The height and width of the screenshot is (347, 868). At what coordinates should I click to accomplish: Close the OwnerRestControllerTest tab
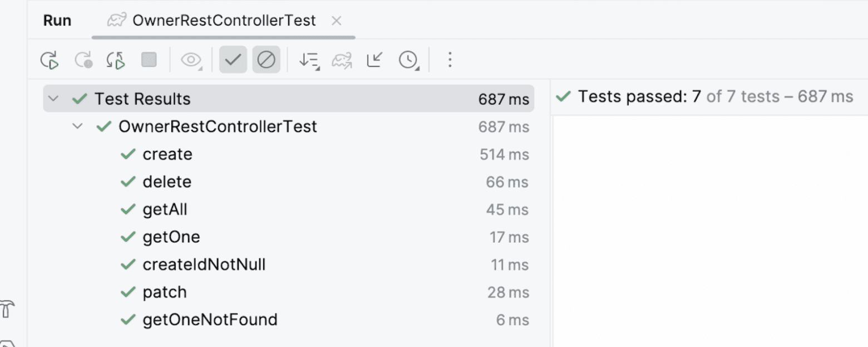(x=336, y=21)
